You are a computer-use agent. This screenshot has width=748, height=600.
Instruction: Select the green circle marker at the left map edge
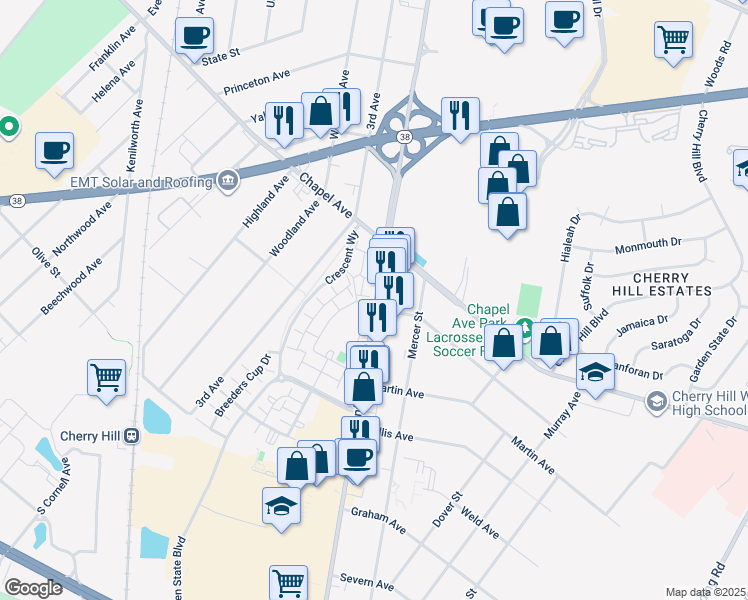click(x=8, y=127)
